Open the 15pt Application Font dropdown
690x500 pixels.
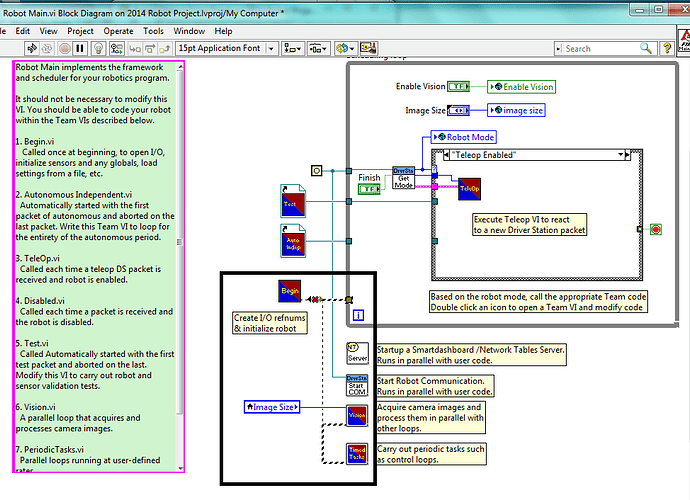227,48
